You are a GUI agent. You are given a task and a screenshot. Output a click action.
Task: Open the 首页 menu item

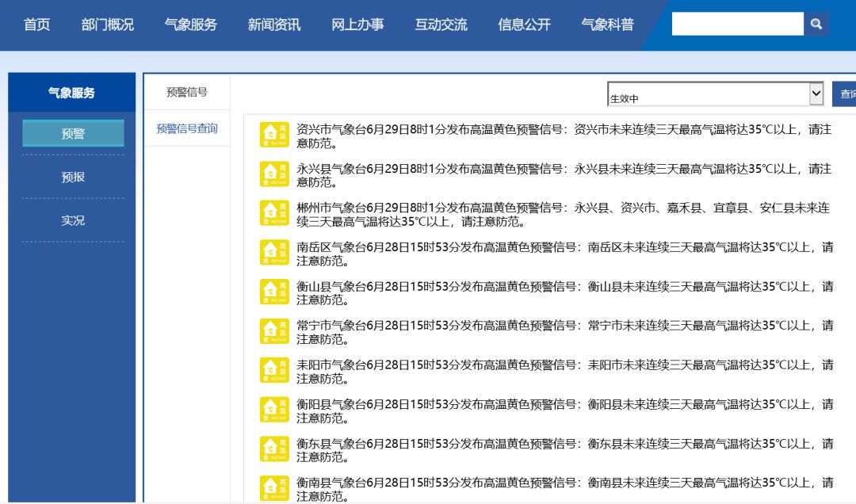point(37,25)
